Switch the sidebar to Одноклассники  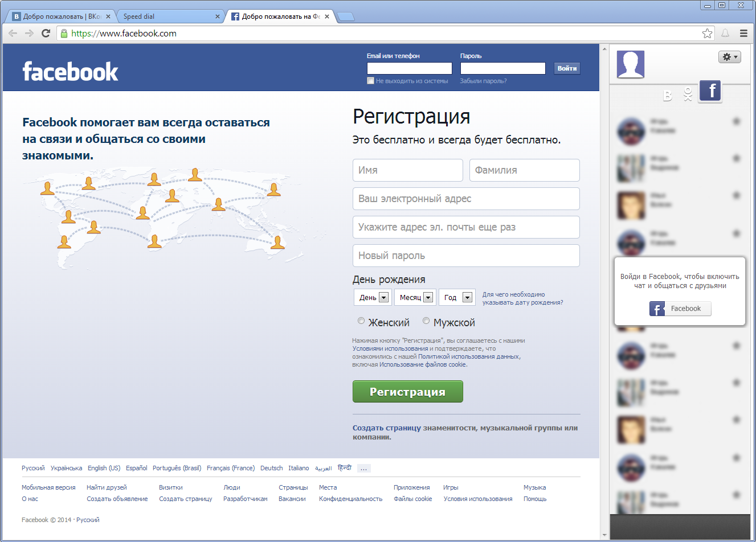pyautogui.click(x=688, y=95)
